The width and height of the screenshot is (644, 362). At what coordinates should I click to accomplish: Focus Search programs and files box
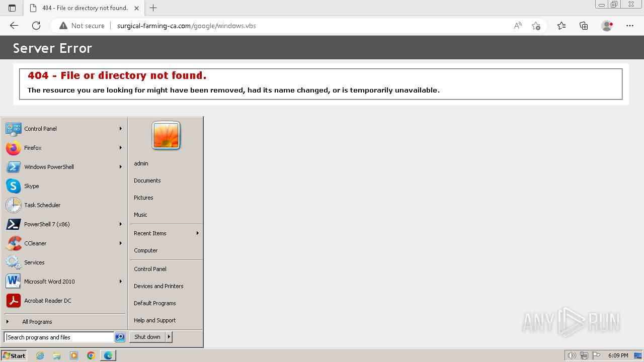click(x=59, y=337)
